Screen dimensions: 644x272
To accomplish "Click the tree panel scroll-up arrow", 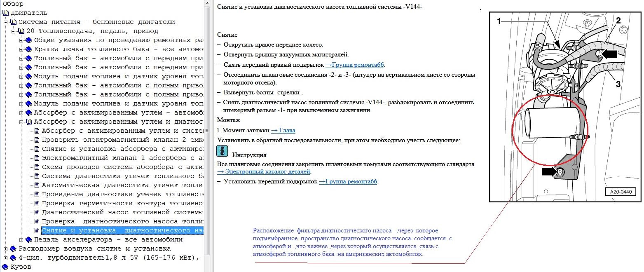I will click(208, 3).
